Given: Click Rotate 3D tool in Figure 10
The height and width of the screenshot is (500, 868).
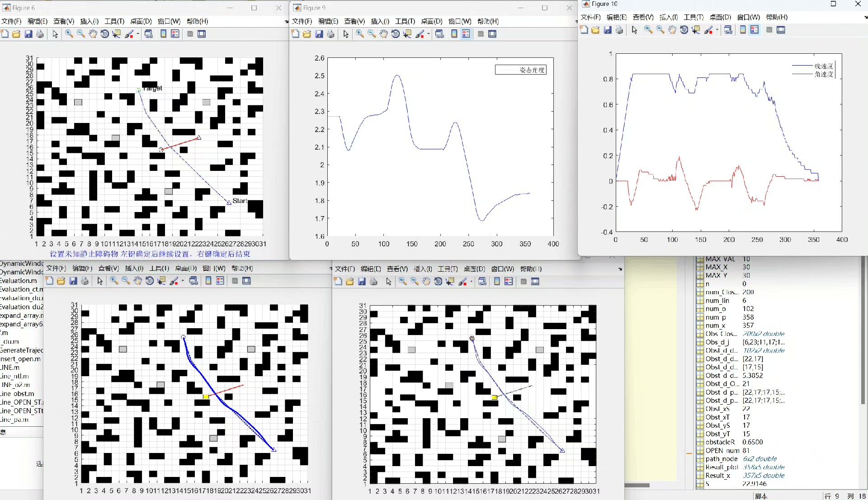Looking at the screenshot, I should tap(684, 30).
